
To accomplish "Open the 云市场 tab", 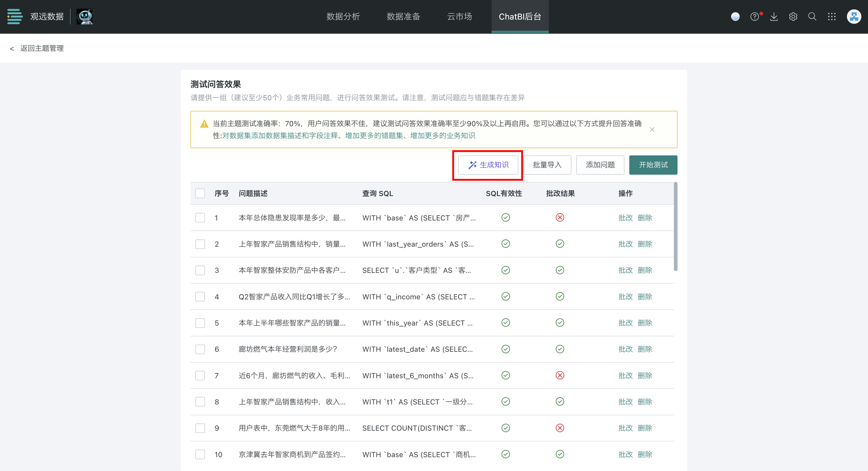I will pos(459,17).
